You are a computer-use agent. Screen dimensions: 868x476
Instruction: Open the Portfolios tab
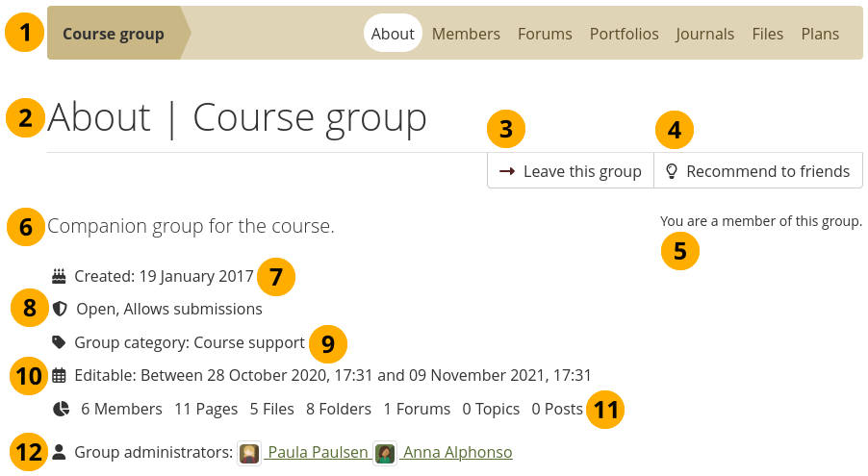(624, 34)
